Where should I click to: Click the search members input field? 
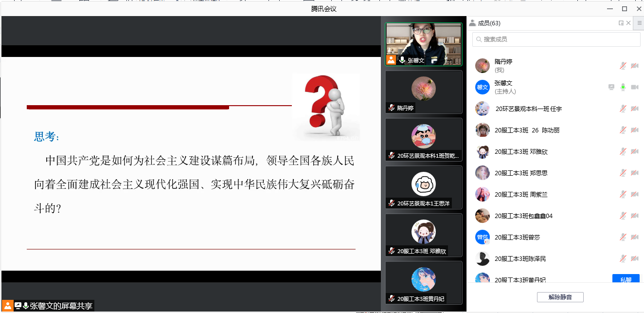[556, 39]
